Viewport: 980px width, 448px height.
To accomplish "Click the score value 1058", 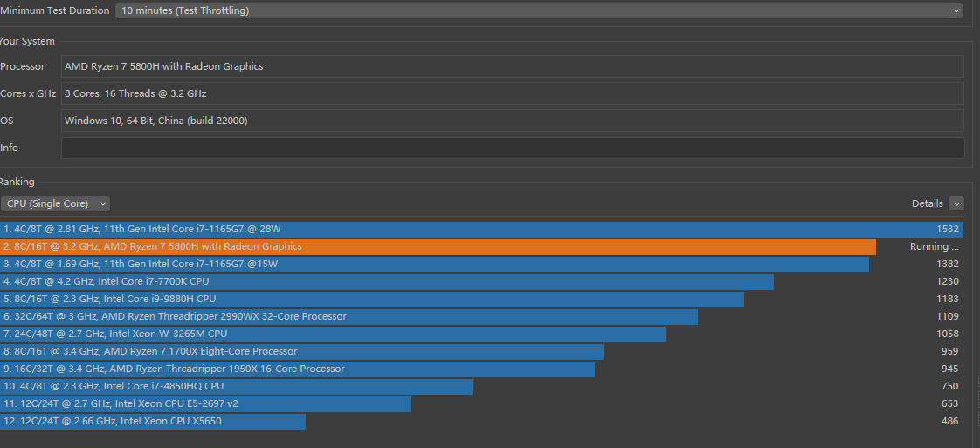I will (948, 334).
